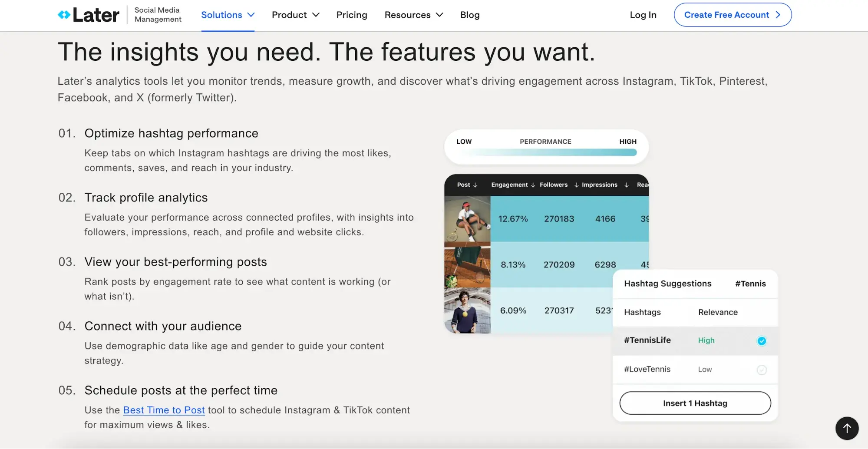868x449 pixels.
Task: Go to the Pricing page
Action: pos(352,15)
